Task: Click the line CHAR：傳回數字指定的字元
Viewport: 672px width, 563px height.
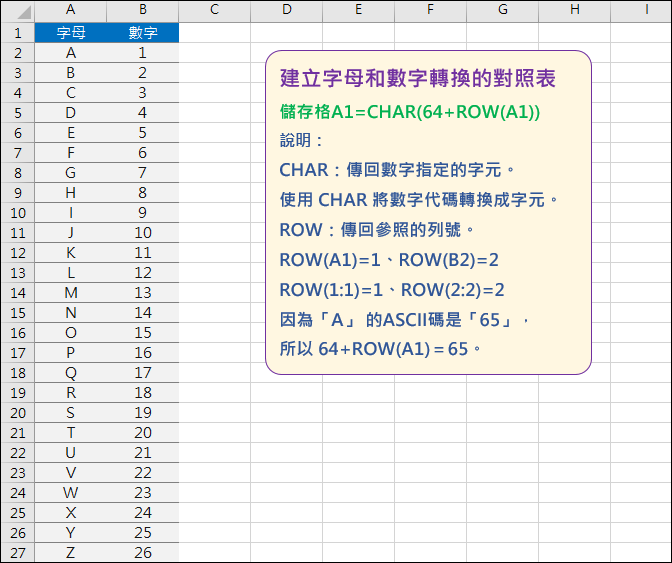Action: tap(397, 170)
